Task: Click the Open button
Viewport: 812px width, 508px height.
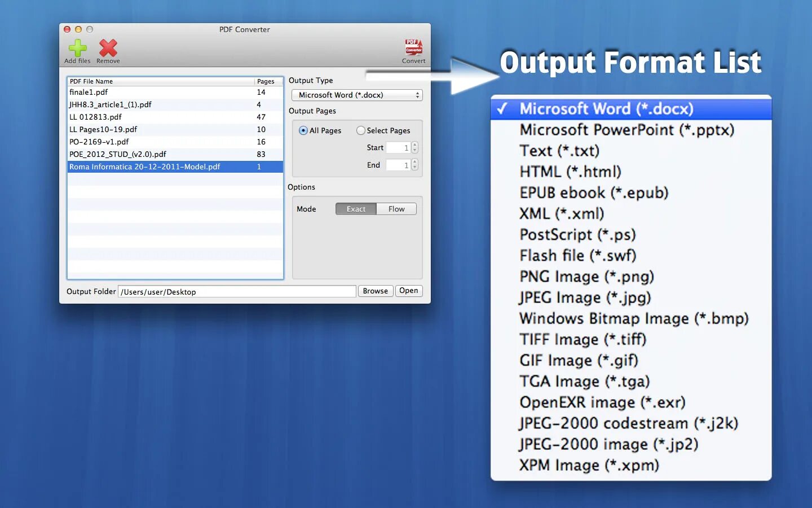Action: 409,291
